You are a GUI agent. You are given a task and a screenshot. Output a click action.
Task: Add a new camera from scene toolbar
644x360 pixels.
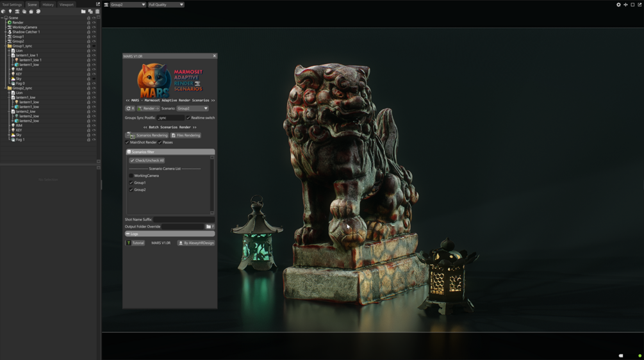coord(17,12)
